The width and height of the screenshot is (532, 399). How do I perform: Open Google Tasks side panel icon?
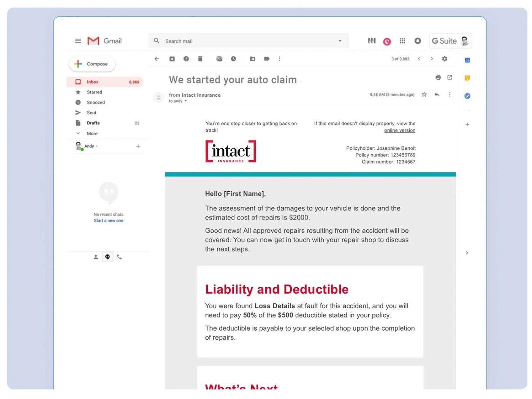point(467,96)
